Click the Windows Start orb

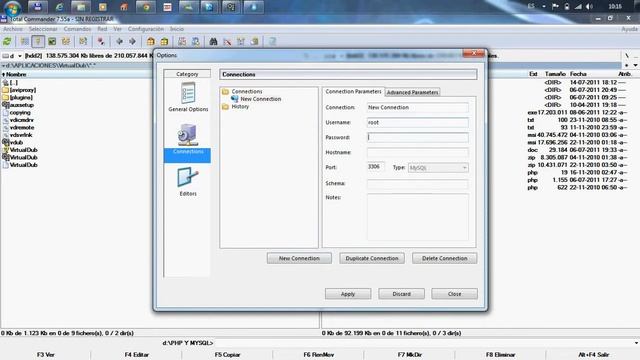(x=12, y=7)
